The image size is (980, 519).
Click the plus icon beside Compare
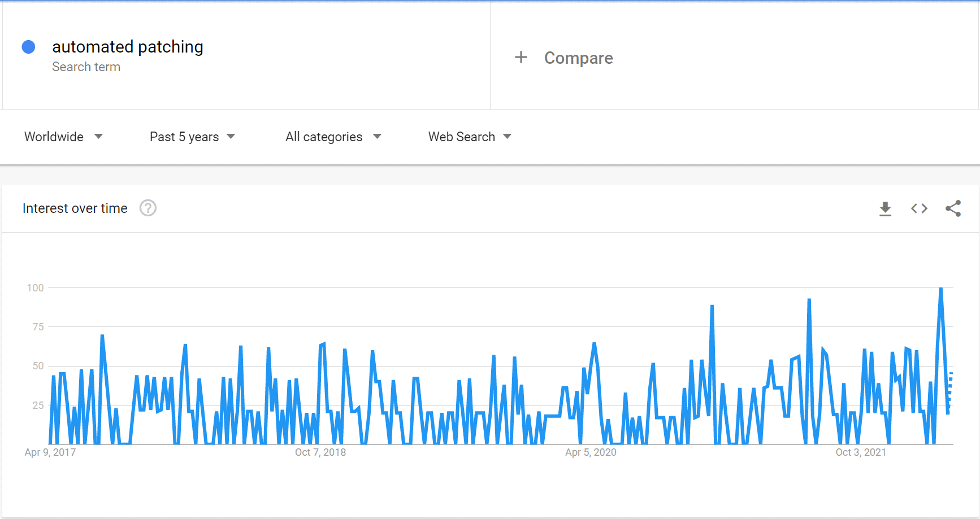click(521, 58)
